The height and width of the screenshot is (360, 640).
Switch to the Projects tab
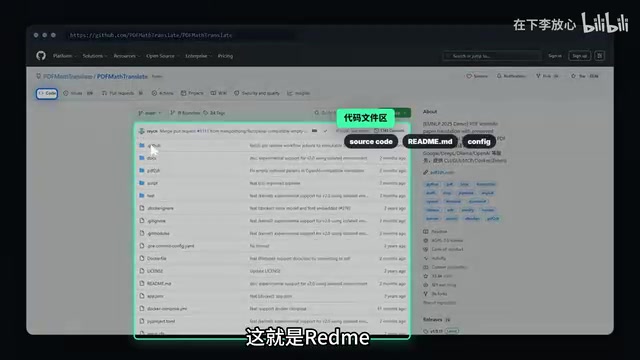[x=192, y=93]
